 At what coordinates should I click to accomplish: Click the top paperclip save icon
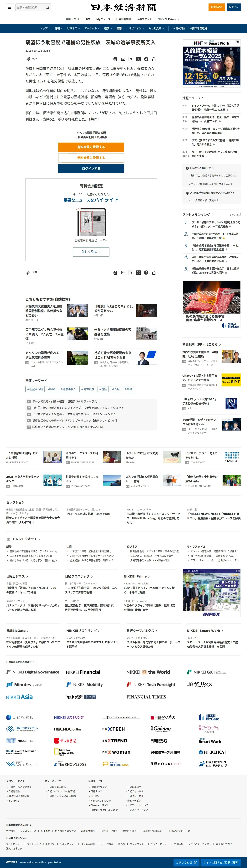pyautogui.click(x=28, y=59)
